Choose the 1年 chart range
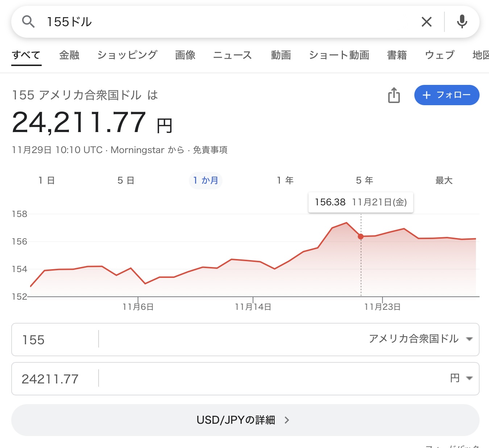489x448 pixels. click(285, 180)
